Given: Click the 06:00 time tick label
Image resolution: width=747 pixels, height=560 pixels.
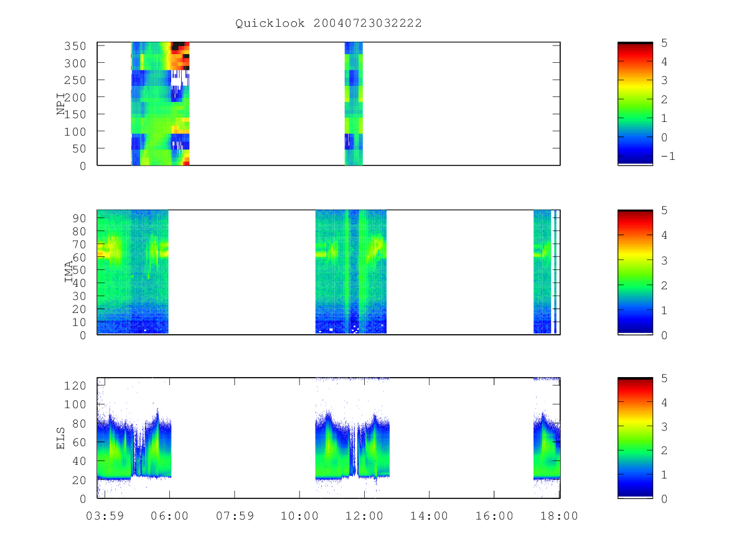Looking at the screenshot, I should pos(169,515).
